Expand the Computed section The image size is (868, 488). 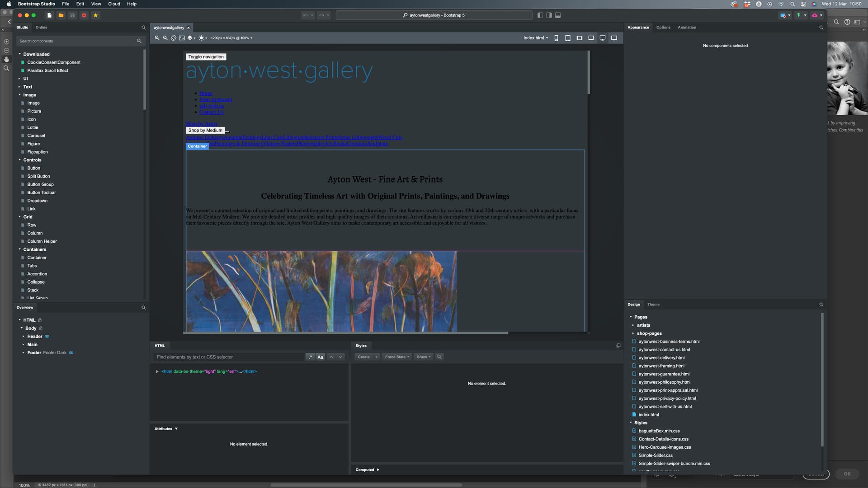tap(378, 470)
